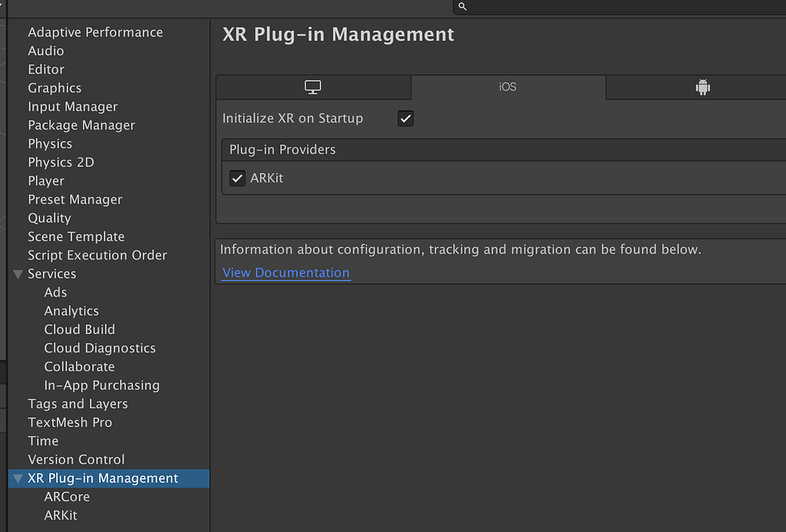The image size is (786, 532).
Task: Switch to the desktop standalone platform tab
Action: pyautogui.click(x=313, y=88)
